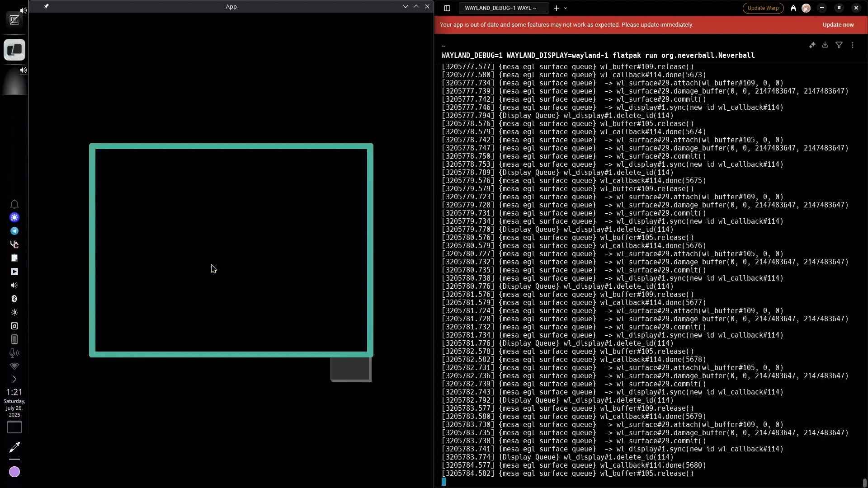The height and width of the screenshot is (488, 868).
Task: Click the Update now link
Action: (838, 25)
